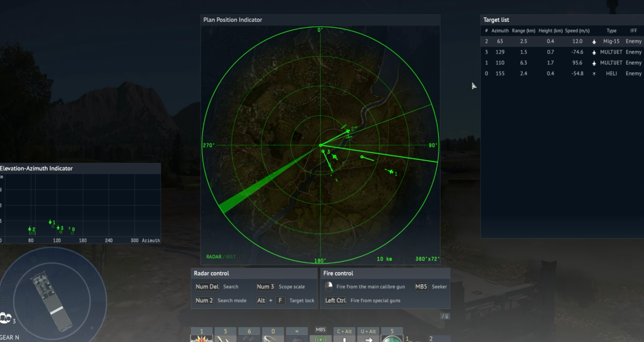Click the Radar control panel heading
The image size is (644, 342).
pos(211,273)
